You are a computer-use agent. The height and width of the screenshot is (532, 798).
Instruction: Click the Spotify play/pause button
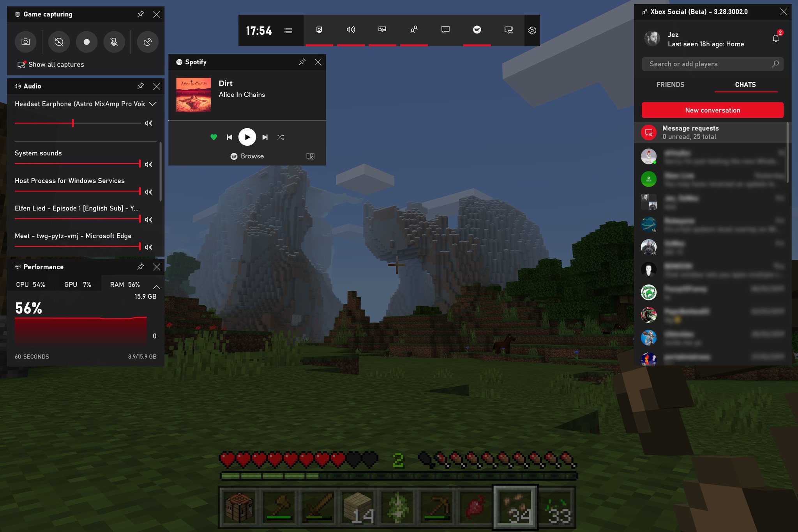click(247, 136)
